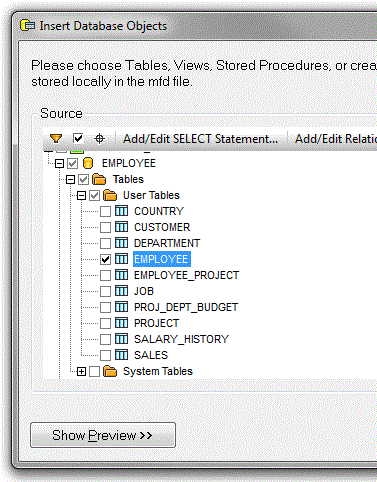The height and width of the screenshot is (482, 377).
Task: Select the DEPARTMENT table row
Action: coord(167,243)
